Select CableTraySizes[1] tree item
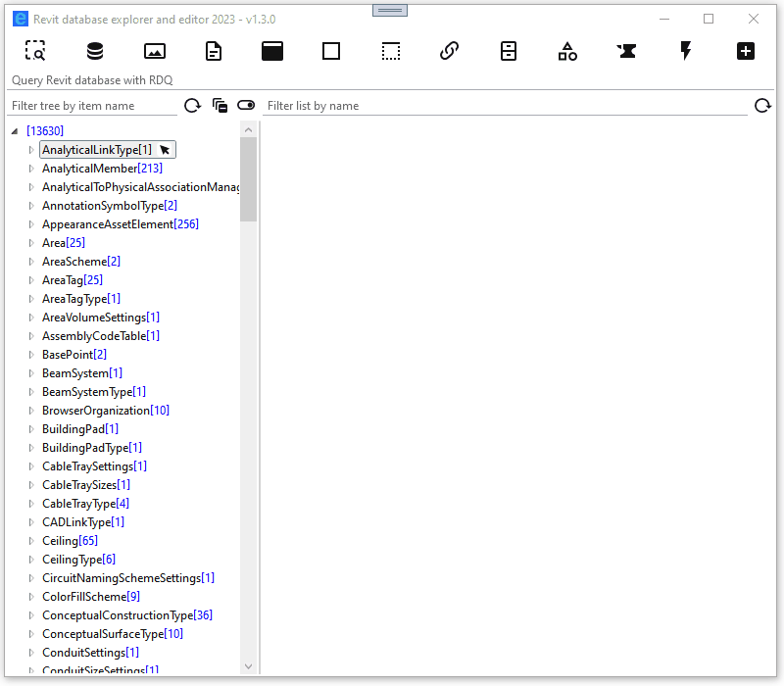The height and width of the screenshot is (686, 784). click(86, 485)
